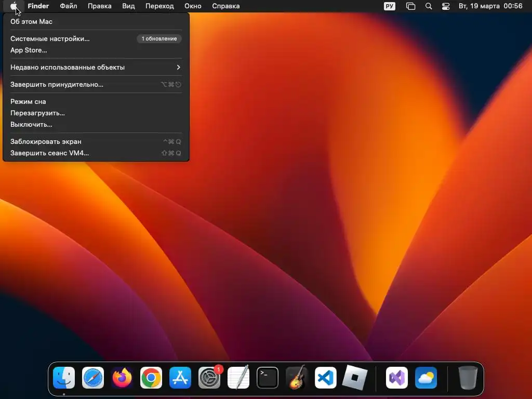Select 'Завершить сеанс VM4…'
The width and height of the screenshot is (532, 399).
[96, 153]
